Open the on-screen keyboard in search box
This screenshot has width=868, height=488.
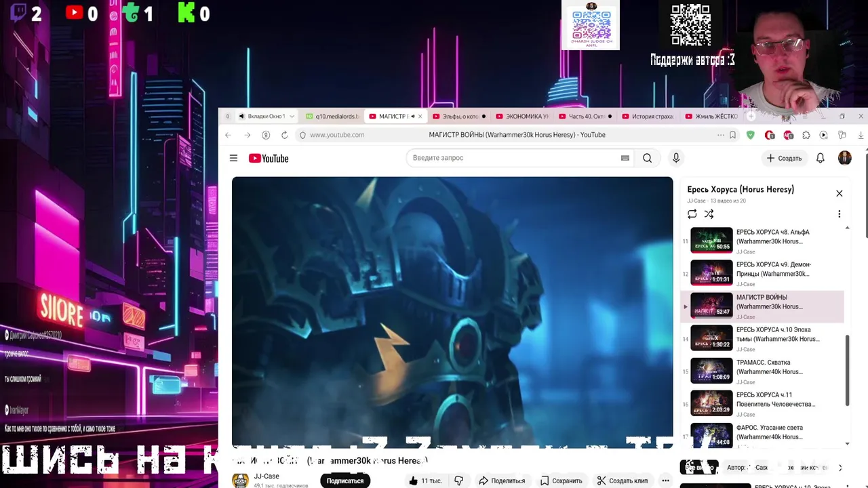[625, 158]
